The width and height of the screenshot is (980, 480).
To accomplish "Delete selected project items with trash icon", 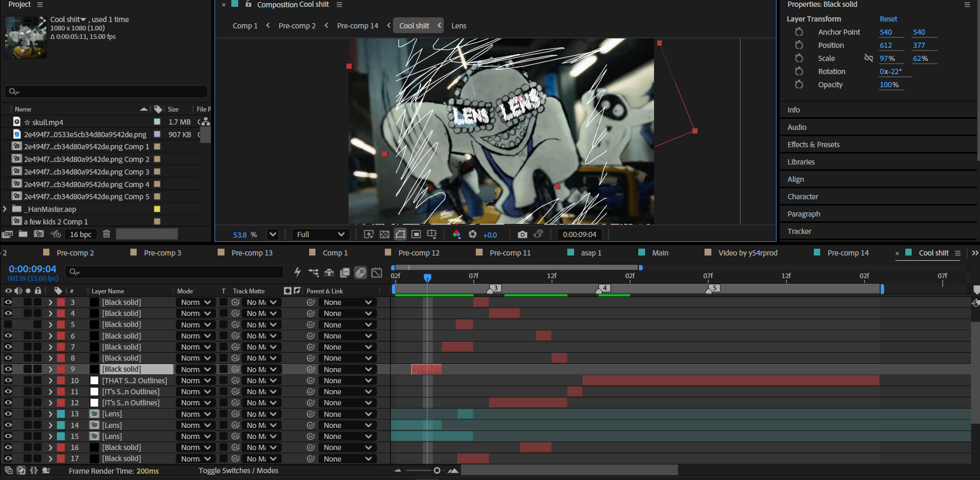I will click(x=106, y=234).
